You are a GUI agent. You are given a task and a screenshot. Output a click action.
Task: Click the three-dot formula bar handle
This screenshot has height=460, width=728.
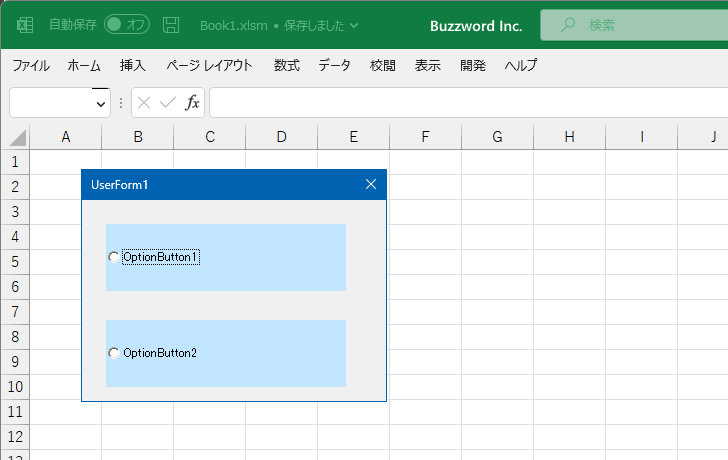(x=121, y=103)
